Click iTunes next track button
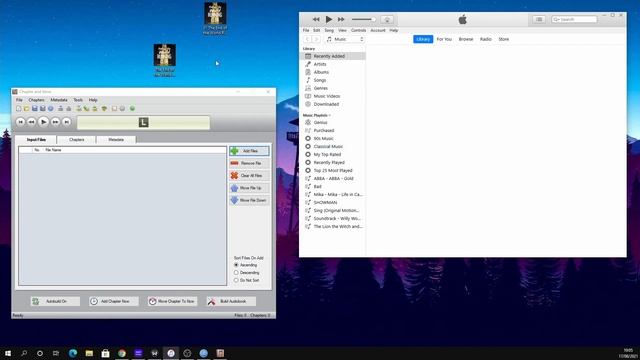The height and width of the screenshot is (360, 640). [341, 19]
